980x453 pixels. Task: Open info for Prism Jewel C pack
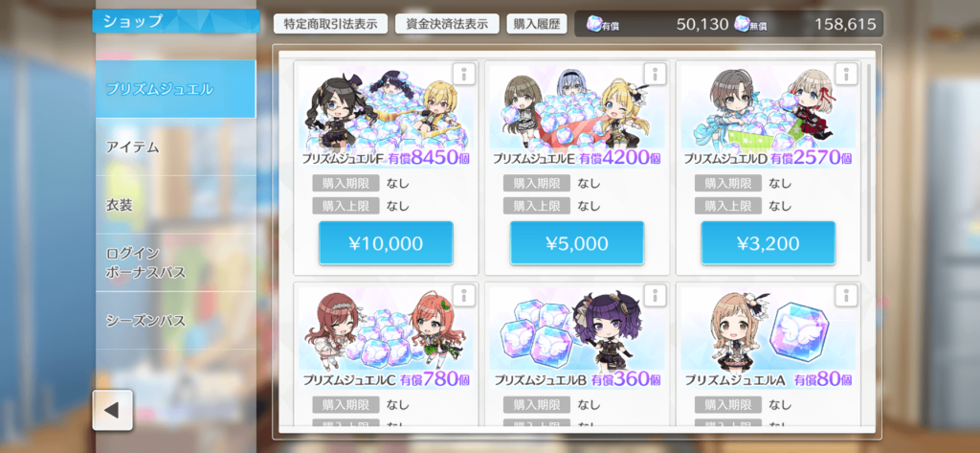point(463,295)
